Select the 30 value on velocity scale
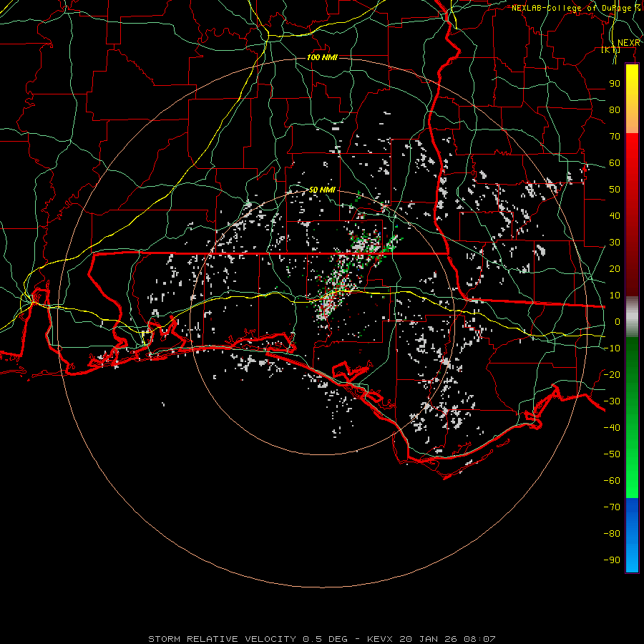Screen dimensions: 644x644 click(x=615, y=243)
